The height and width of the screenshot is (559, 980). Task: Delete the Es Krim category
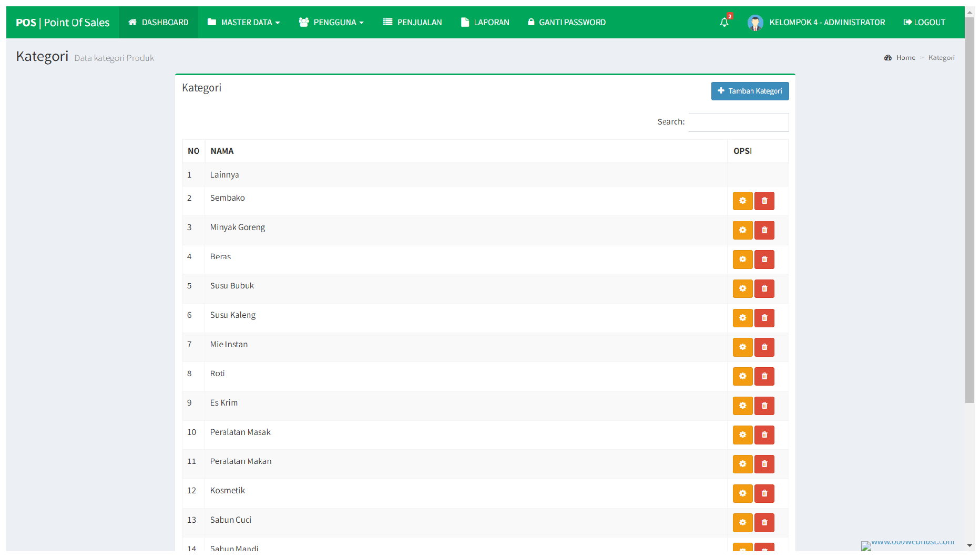tap(764, 406)
